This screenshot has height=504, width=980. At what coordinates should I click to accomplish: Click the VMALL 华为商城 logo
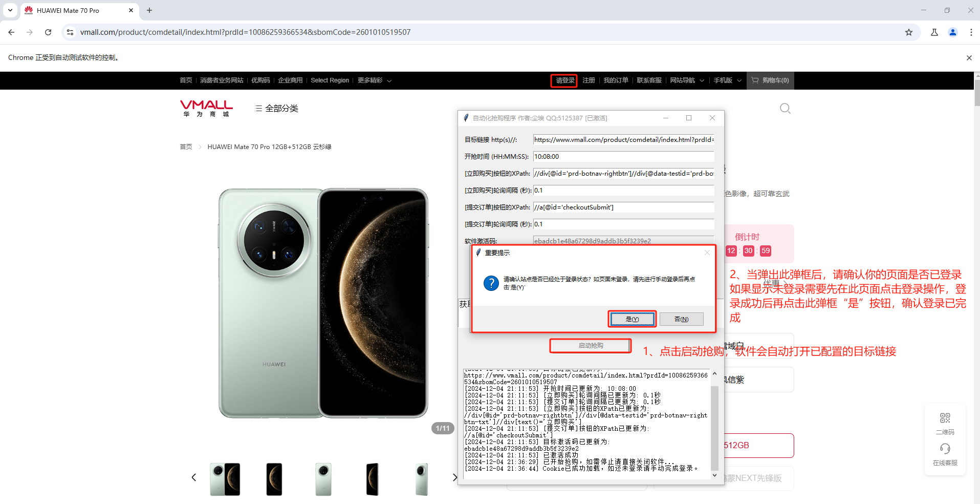pyautogui.click(x=206, y=108)
